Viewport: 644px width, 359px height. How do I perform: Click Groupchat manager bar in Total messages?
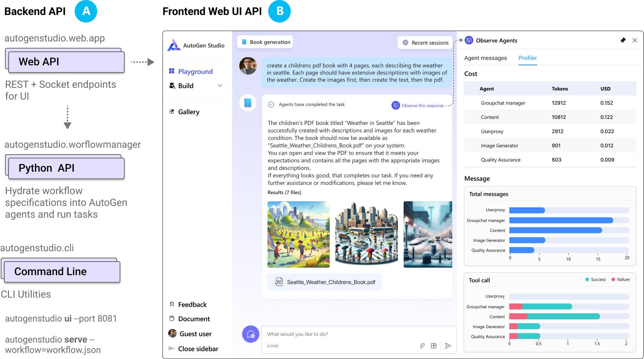coord(561,220)
